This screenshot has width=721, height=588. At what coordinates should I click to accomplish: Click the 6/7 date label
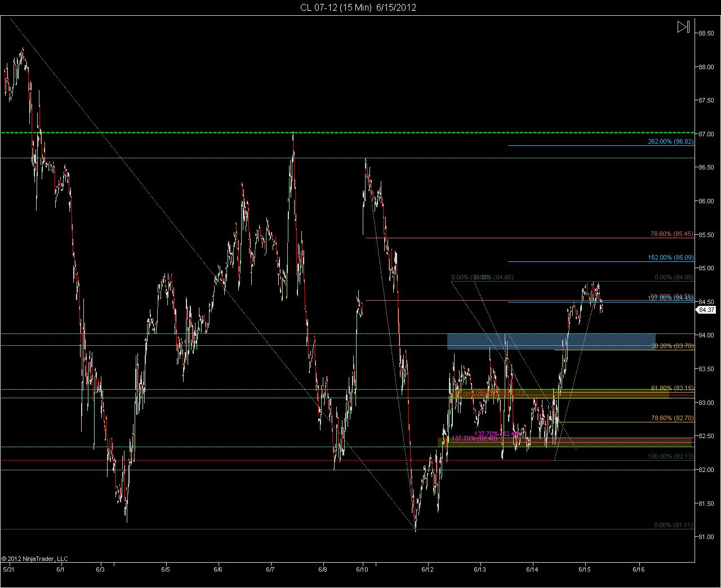pyautogui.click(x=270, y=569)
